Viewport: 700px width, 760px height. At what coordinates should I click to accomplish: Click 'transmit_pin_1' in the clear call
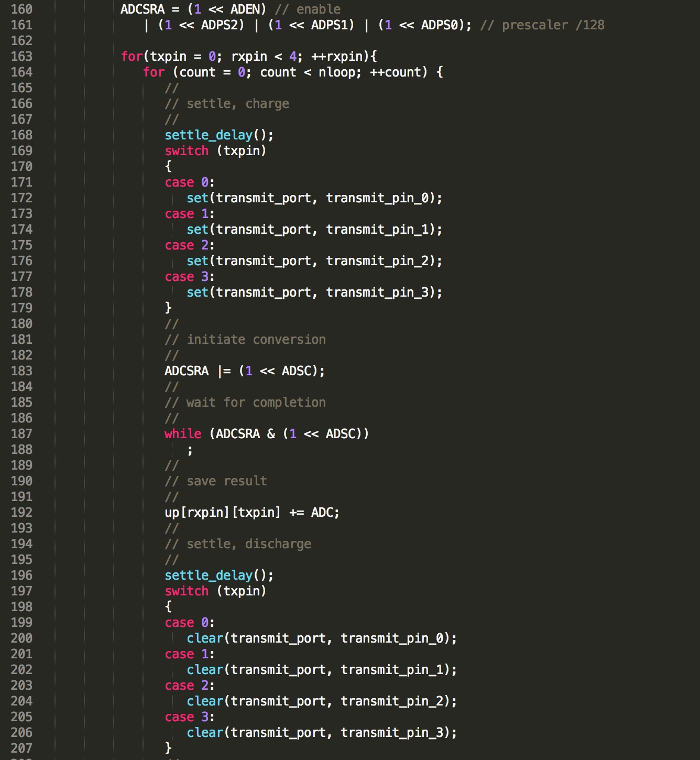pyautogui.click(x=392, y=670)
